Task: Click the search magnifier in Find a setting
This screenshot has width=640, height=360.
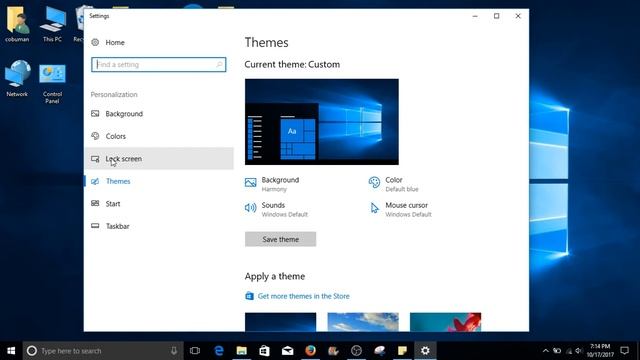Action: [x=219, y=64]
